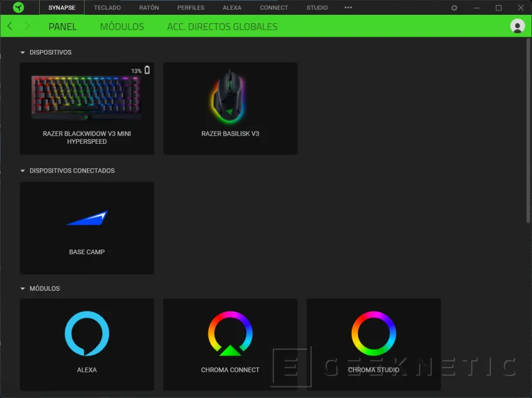Collapse the Dispositivos section
Viewport: 532px width, 398px height.
pos(22,52)
